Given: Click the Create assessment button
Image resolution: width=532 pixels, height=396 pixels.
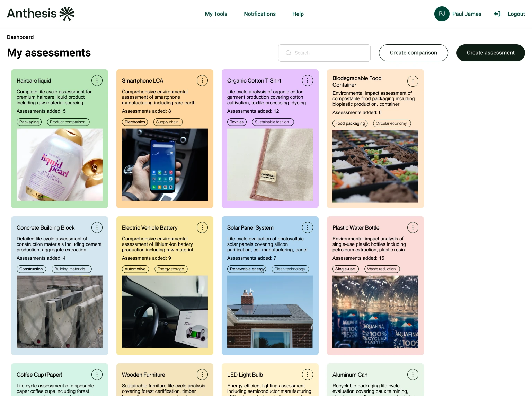Looking at the screenshot, I should [491, 53].
